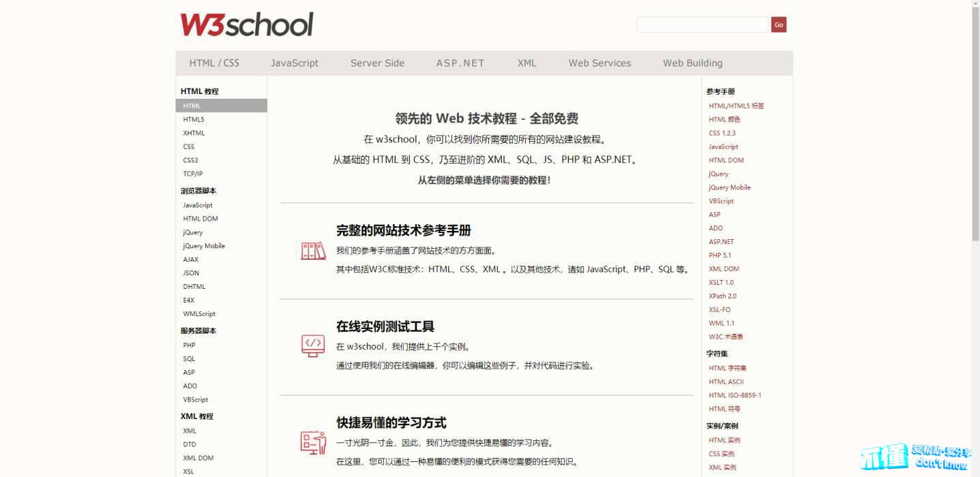
Task: Select XML in the top navigation bar
Action: pyautogui.click(x=526, y=63)
